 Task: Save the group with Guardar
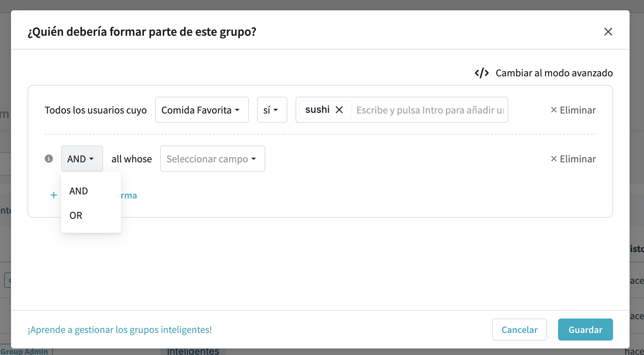(x=585, y=330)
